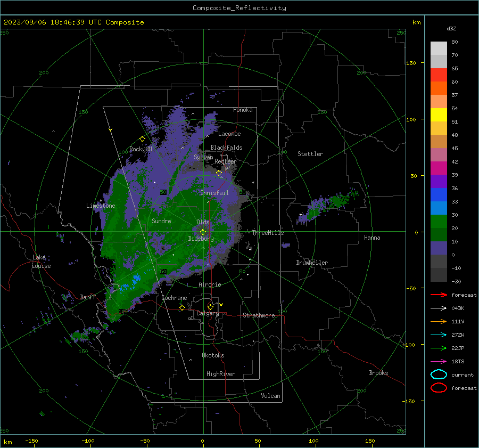Viewport: 479px width, 448px height.
Task: Click the white asterisk marker near Limestone
Action: [101, 201]
